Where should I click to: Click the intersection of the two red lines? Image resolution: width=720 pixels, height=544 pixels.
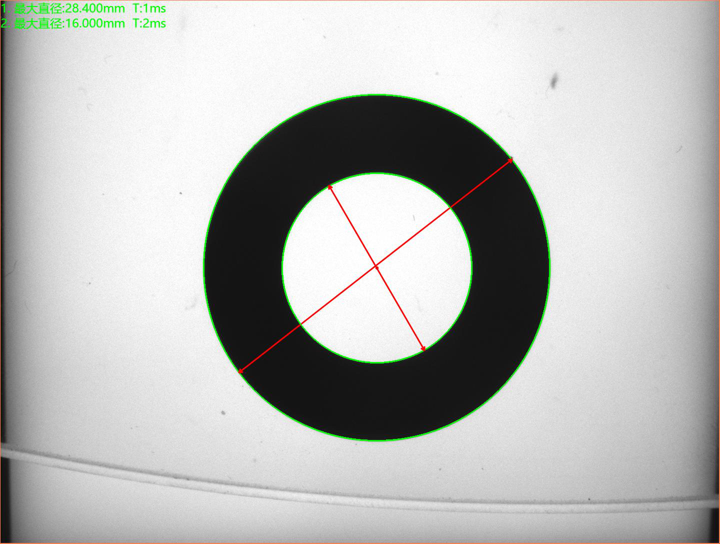pyautogui.click(x=376, y=266)
